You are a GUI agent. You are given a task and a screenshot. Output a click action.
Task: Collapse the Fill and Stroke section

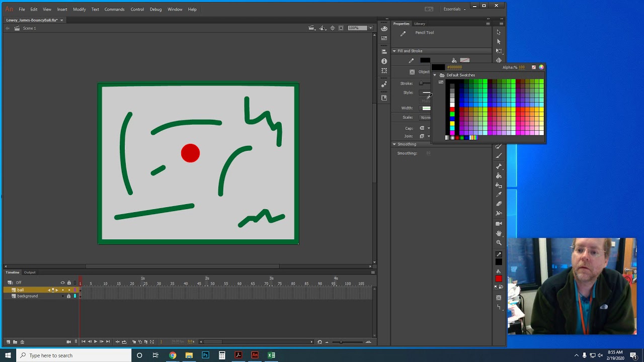[x=394, y=51]
